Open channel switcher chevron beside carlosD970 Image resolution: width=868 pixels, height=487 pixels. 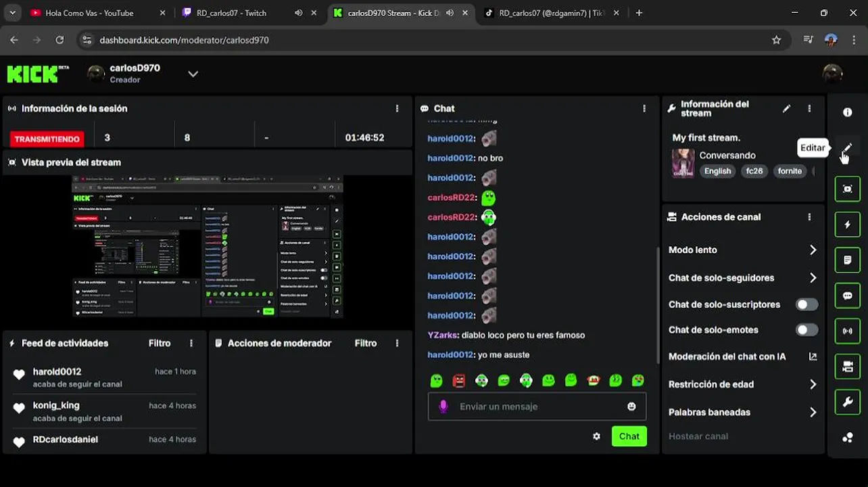(193, 74)
